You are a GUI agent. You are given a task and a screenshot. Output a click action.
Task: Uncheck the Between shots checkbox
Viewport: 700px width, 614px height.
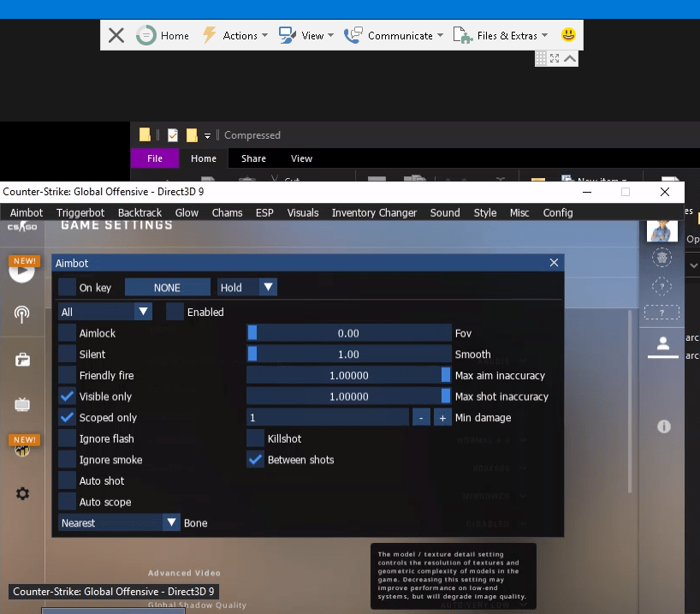coord(255,460)
